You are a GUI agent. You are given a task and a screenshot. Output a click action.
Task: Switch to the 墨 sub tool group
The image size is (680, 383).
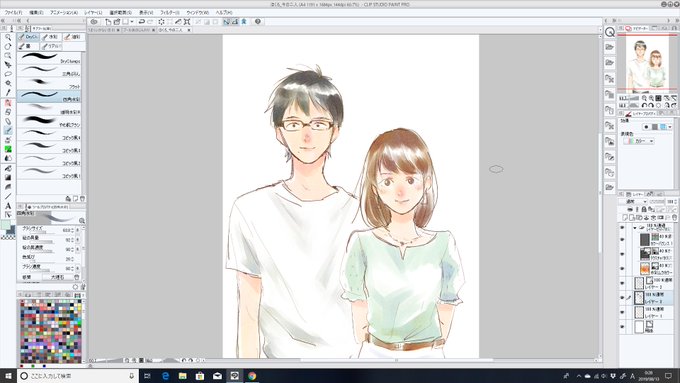click(x=27, y=46)
